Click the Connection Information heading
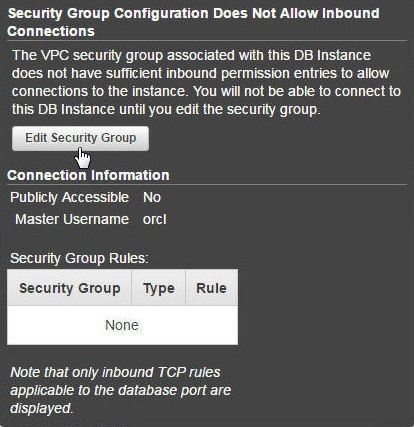This screenshot has width=414, height=427. [x=88, y=175]
